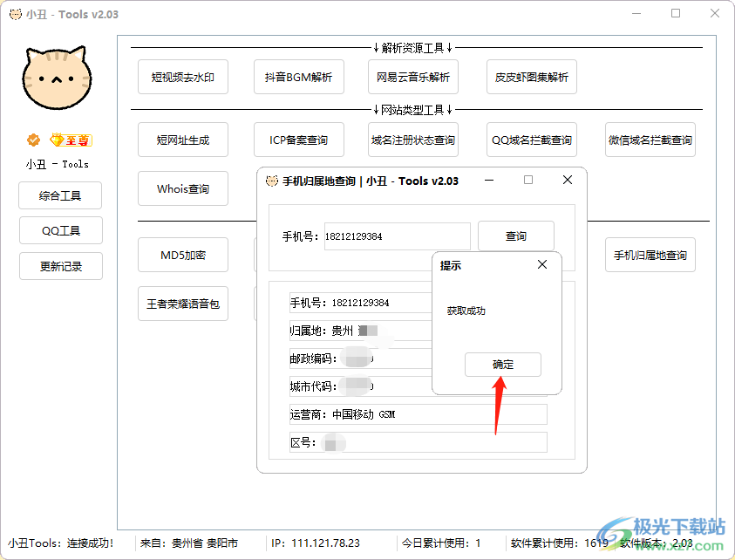735x560 pixels.
Task: Open 手机归属地查询 tool in main window
Action: 650,255
